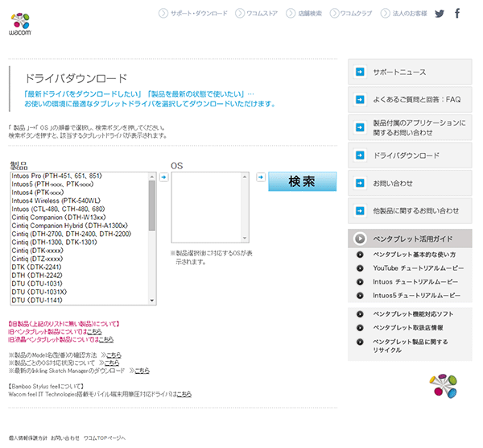The image size is (483, 448).
Task: Click the Wacom logo at sidebar bottom
Action: tap(444, 386)
